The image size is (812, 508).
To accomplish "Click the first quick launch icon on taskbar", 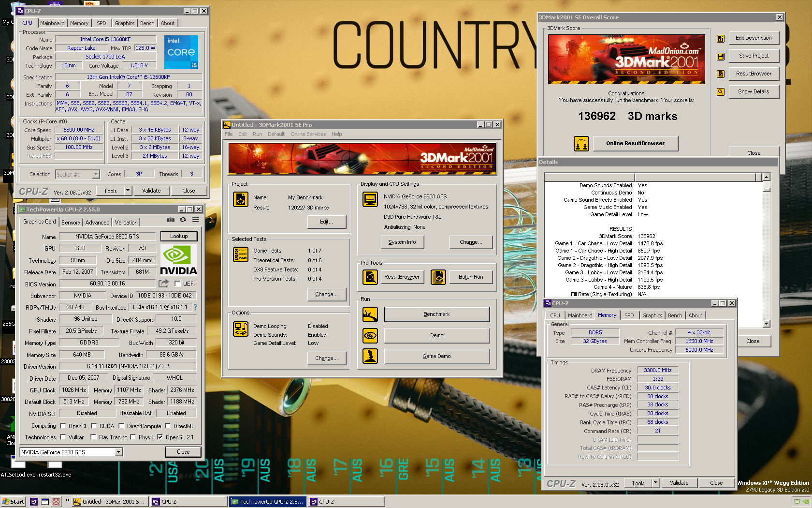I will (x=33, y=502).
